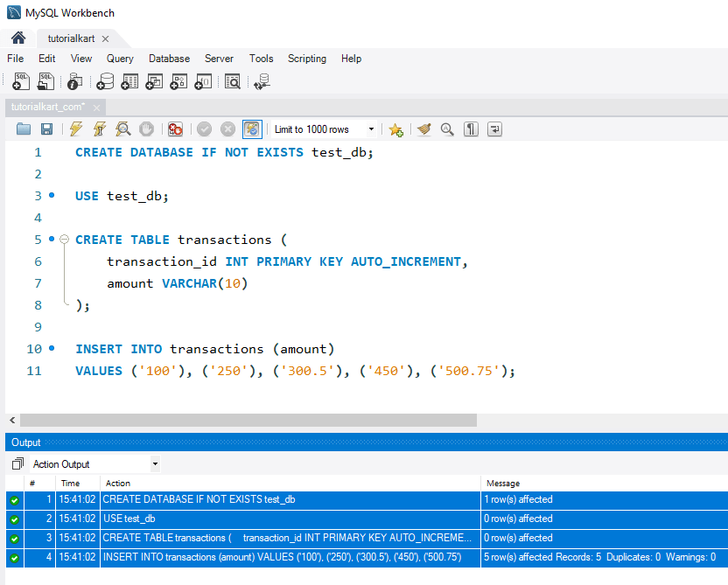Click the output copy icon
The image size is (728, 585).
[17, 463]
